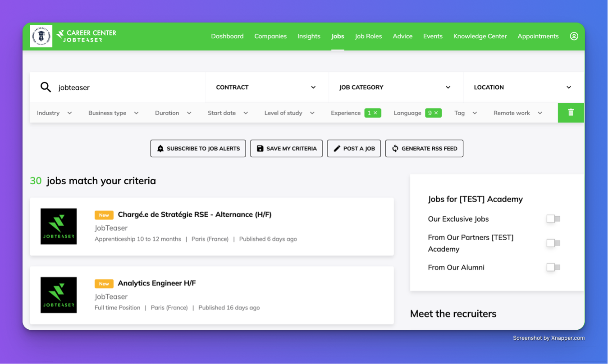Screen dimensions: 608x364
Task: Open the Appointments tab
Action: (x=538, y=36)
